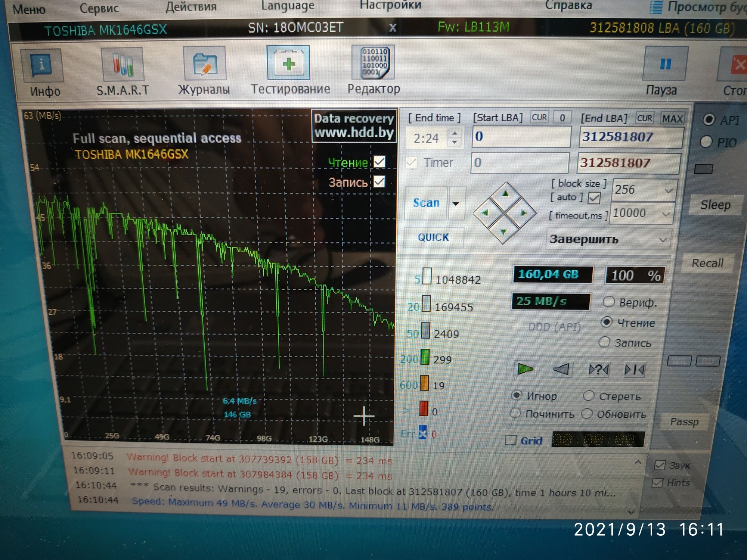Viewport: 747px width, 560px height.
Task: Click the Recall button
Action: click(x=707, y=263)
